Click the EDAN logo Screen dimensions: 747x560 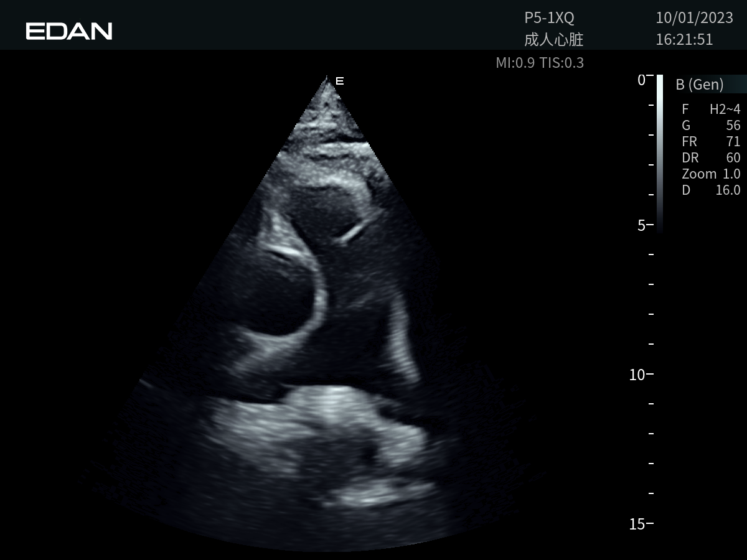coord(69,31)
